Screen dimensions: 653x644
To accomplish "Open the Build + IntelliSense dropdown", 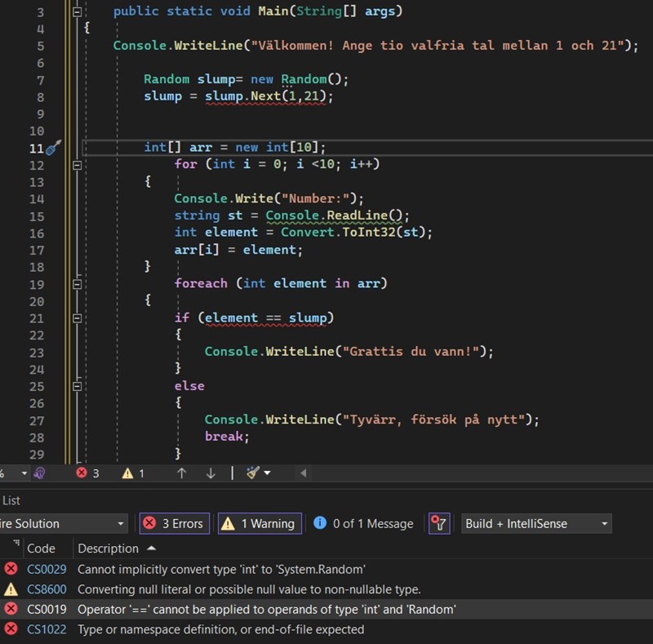I will pyautogui.click(x=537, y=523).
